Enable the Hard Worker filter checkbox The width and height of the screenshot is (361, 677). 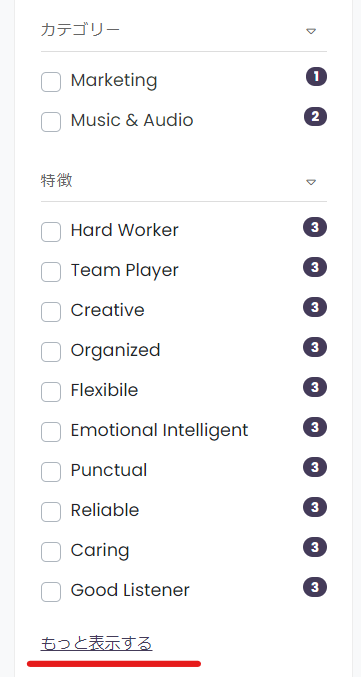click(x=51, y=232)
